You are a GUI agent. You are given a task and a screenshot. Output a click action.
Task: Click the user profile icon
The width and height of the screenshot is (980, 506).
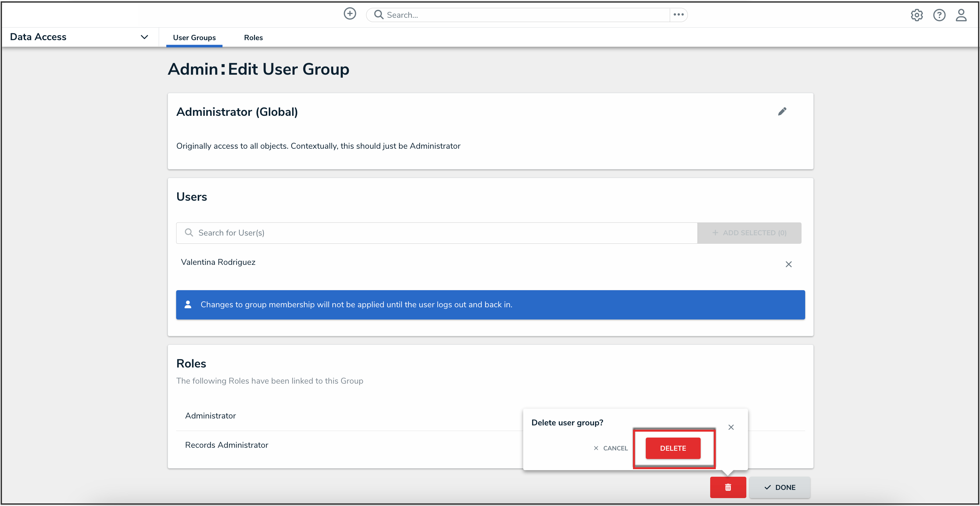(961, 15)
